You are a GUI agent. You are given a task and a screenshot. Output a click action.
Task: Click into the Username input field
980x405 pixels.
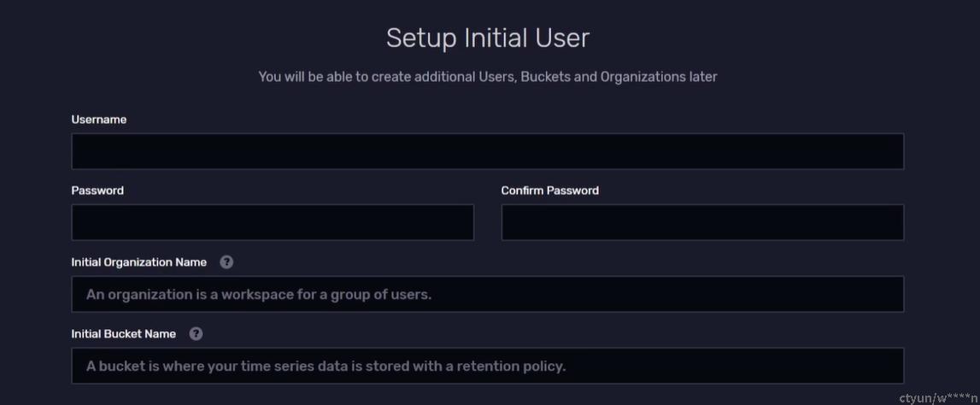tap(488, 151)
